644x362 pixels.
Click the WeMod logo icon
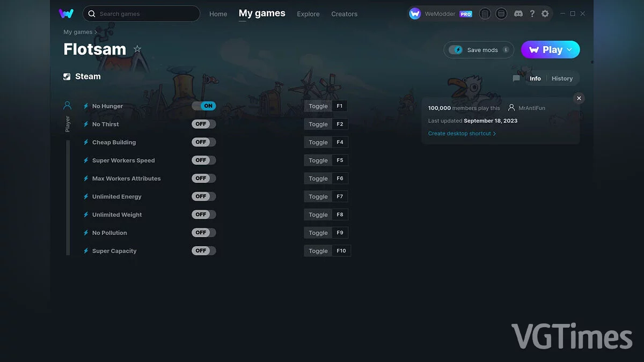(x=66, y=13)
